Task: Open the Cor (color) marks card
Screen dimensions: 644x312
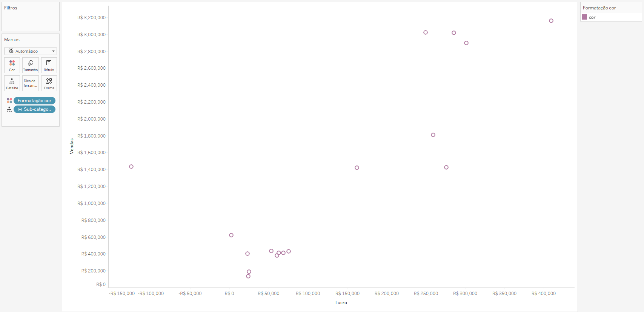Action: pos(12,65)
